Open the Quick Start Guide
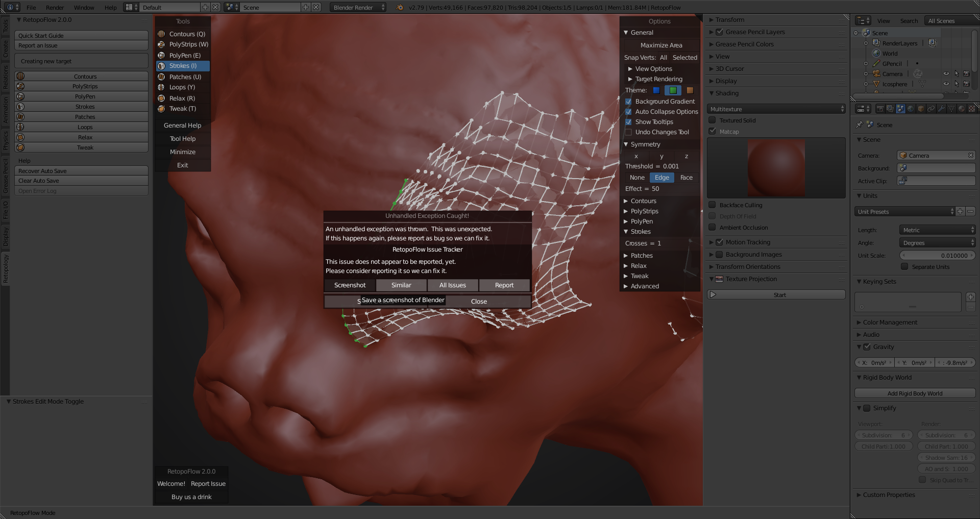Viewport: 980px width, 519px height. coord(81,35)
